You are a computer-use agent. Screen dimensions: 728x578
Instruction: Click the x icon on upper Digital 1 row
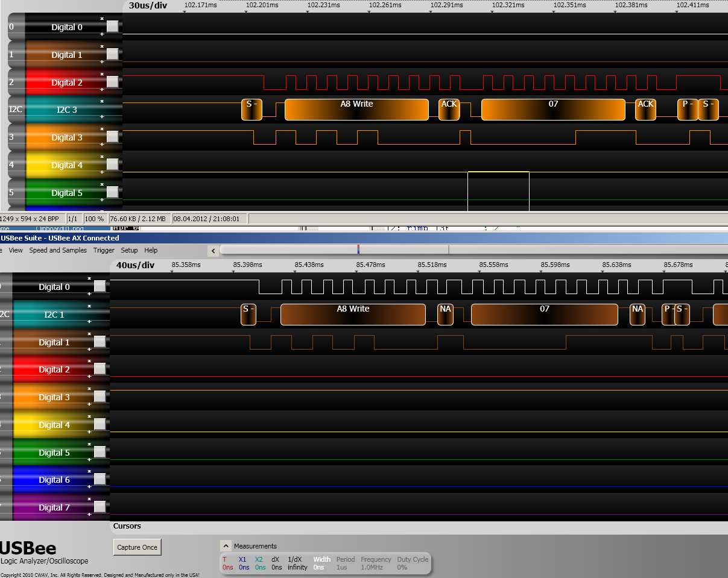(102, 46)
